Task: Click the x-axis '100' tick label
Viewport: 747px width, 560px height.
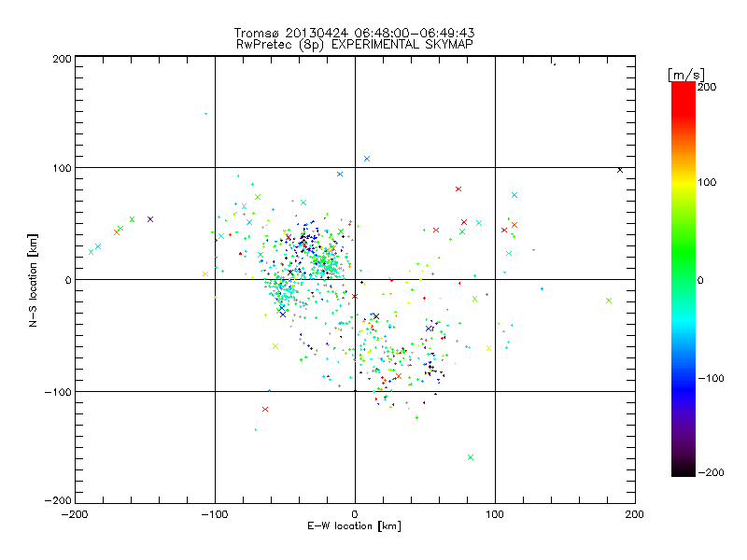Action: tap(495, 514)
